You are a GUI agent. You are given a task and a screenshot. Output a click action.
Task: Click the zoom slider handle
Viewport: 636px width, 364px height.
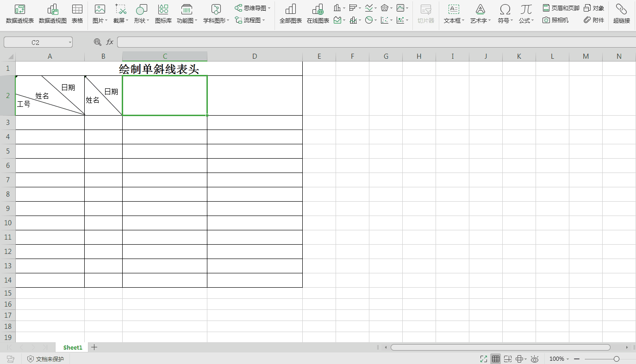point(616,359)
